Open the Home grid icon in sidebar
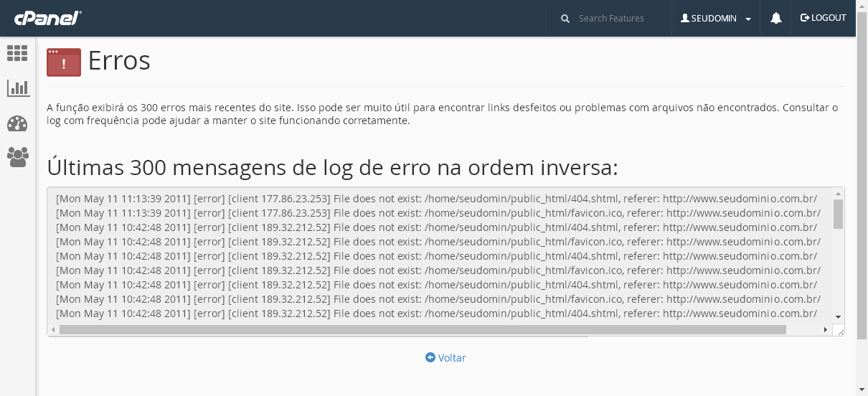Image resolution: width=868 pixels, height=396 pixels. click(x=17, y=52)
